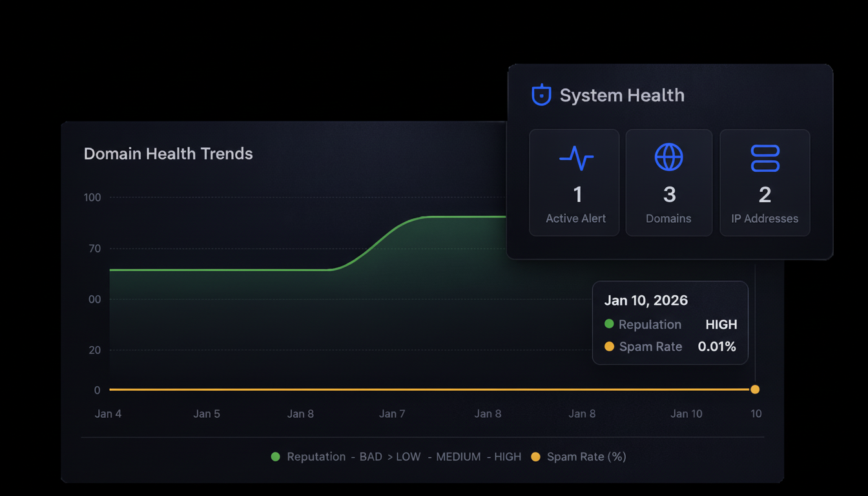This screenshot has width=868, height=496.
Task: Click the System Health shield icon
Action: pos(541,95)
